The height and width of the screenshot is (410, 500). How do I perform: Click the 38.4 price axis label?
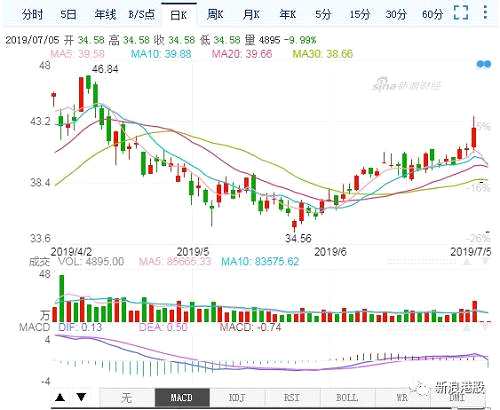(41, 183)
